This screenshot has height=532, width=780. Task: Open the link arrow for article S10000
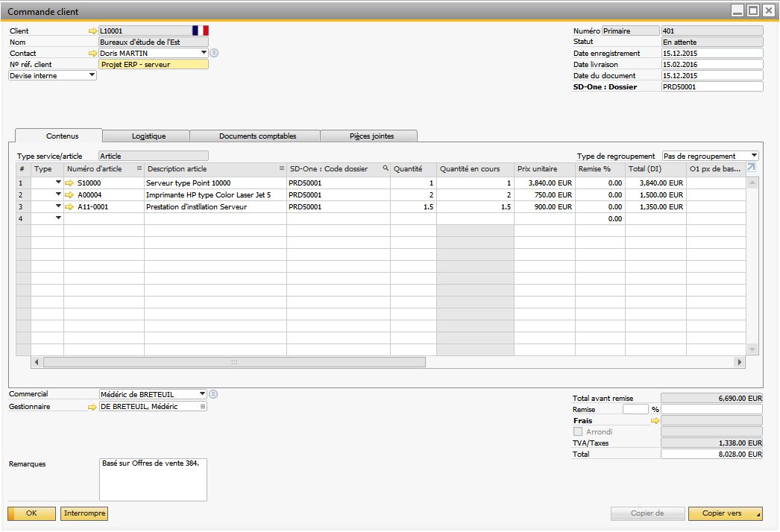point(70,183)
